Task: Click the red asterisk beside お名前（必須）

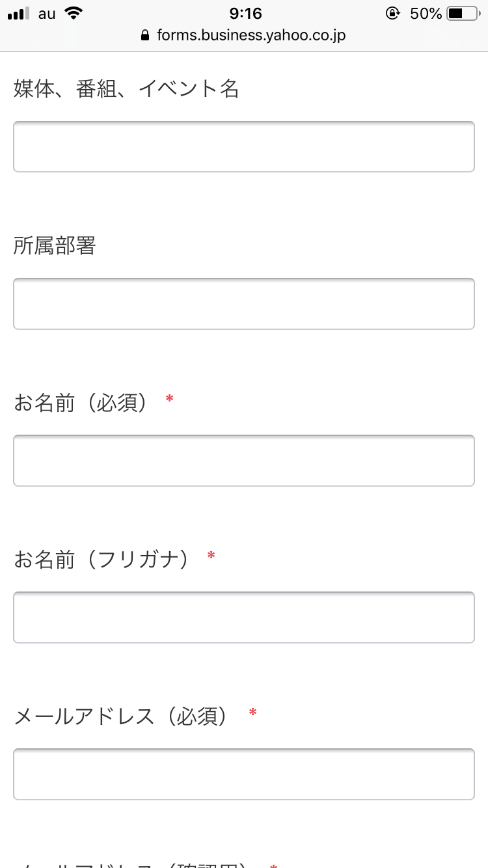Action: [170, 399]
